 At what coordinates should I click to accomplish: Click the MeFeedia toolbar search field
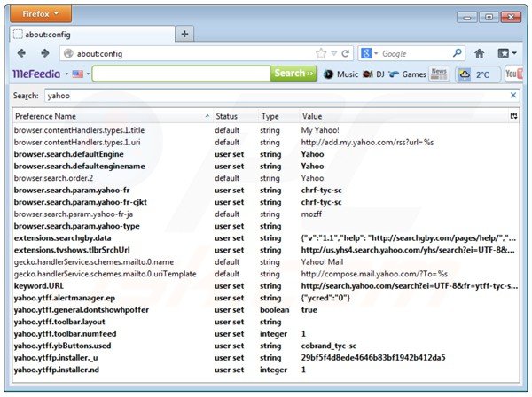coord(181,74)
